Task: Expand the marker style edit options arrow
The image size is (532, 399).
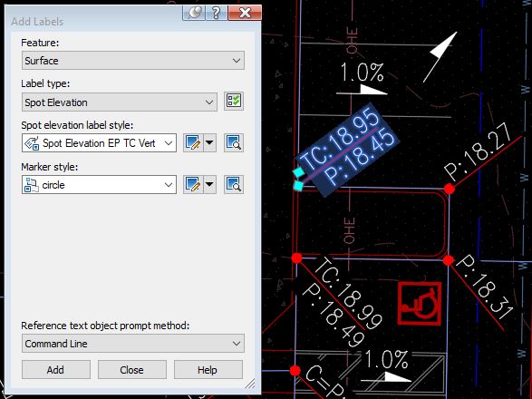Action: 209,184
